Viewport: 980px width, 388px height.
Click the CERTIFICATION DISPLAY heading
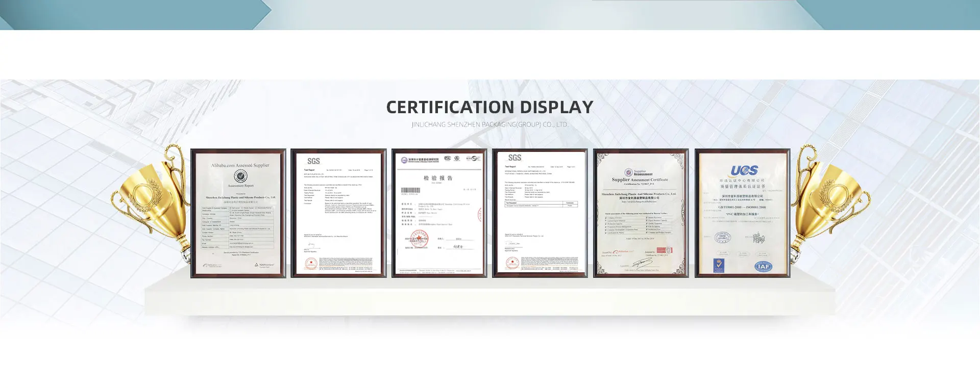tap(489, 107)
